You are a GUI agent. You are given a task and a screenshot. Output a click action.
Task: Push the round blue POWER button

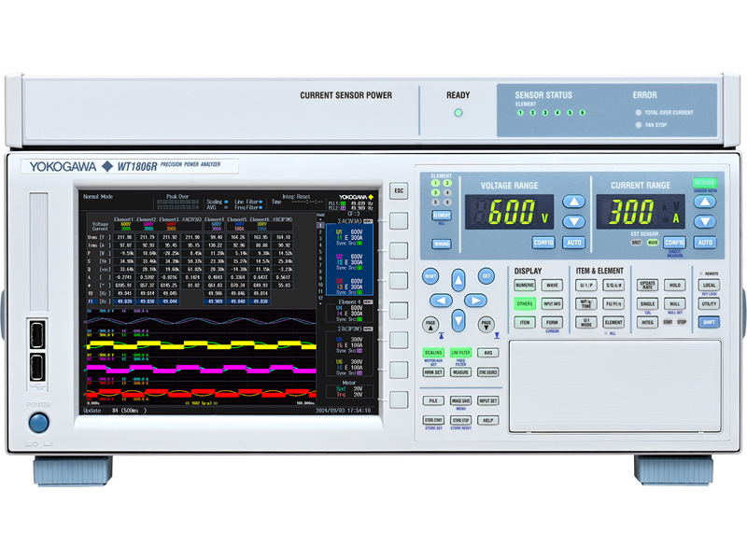(x=38, y=423)
